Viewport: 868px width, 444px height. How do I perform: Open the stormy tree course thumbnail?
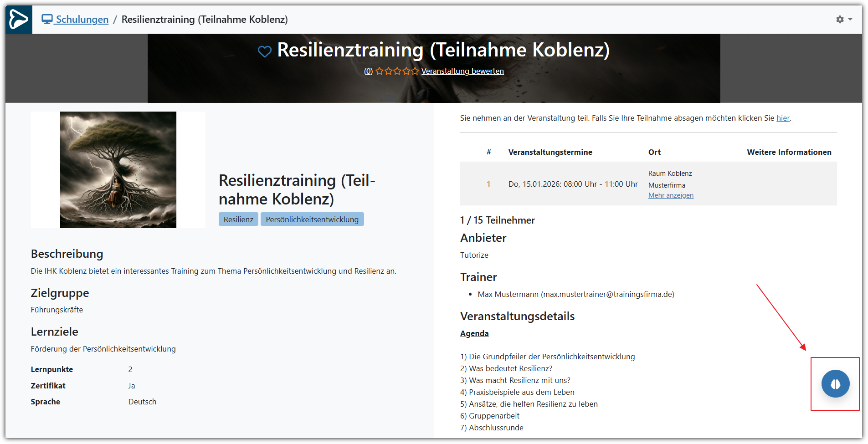(x=118, y=170)
